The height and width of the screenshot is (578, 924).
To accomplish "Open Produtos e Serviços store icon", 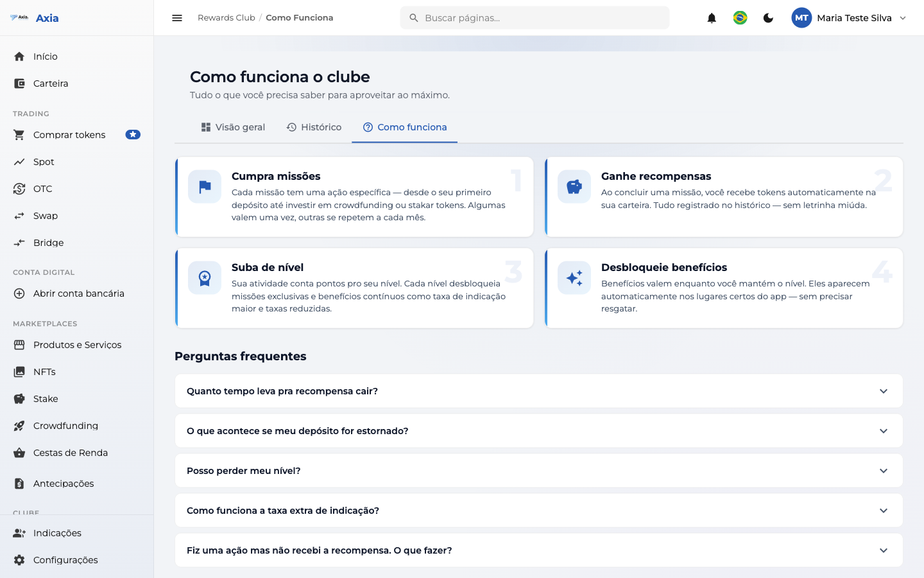I will tap(19, 345).
